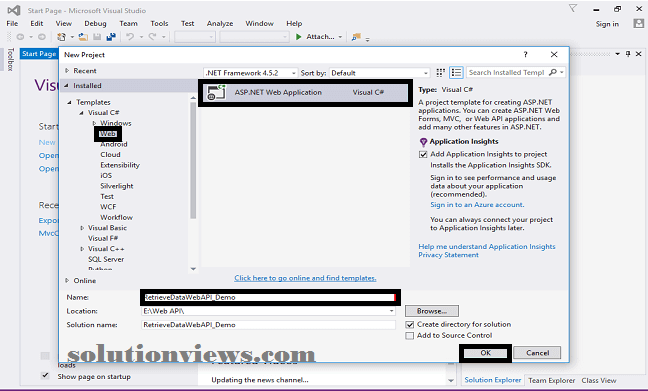Viewport: 648px width, 391px height.
Task: Switch to Solution Explorer tab
Action: (493, 380)
